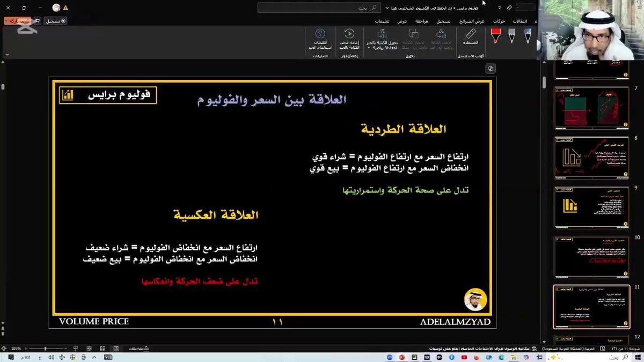Open the مراجعة (Review) tab
644x362 pixels.
tap(422, 21)
